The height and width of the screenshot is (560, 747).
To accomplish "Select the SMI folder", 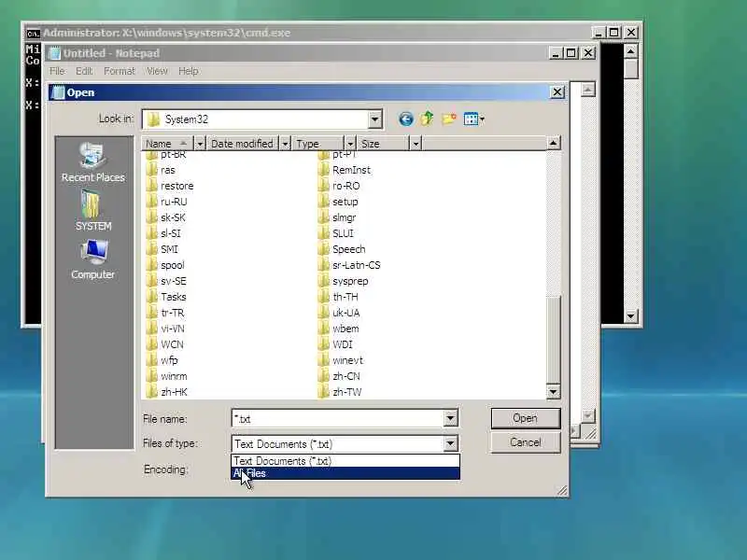I will (162, 249).
